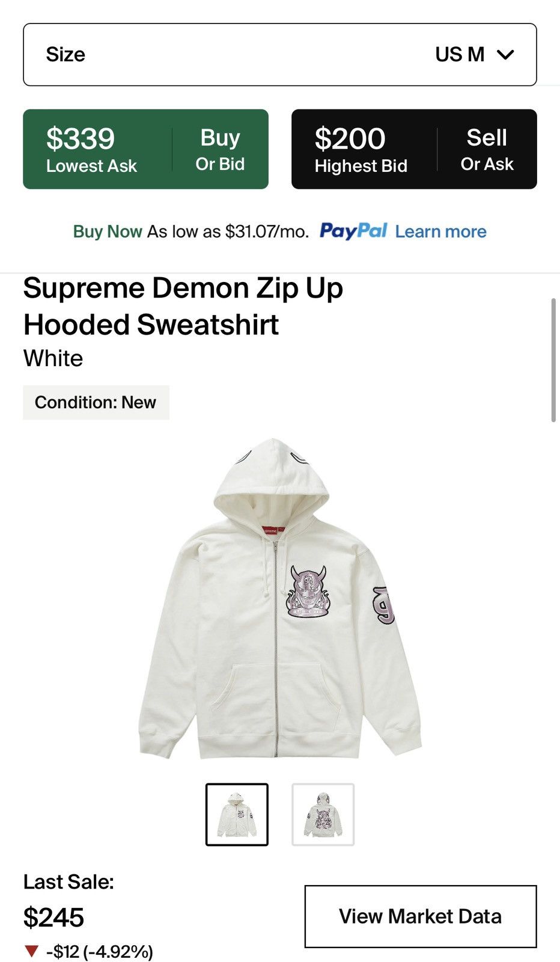Select the $339 Lowest Ask price
The image size is (560, 962).
[x=91, y=149]
